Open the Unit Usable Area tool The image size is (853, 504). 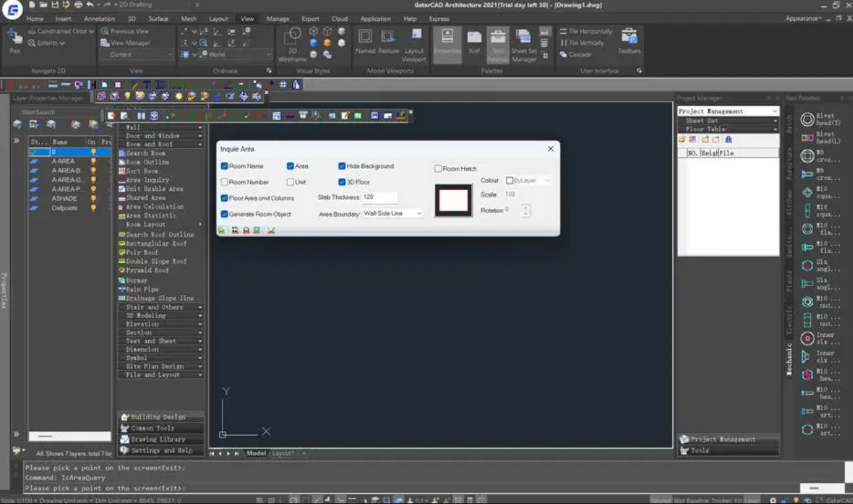click(x=151, y=189)
